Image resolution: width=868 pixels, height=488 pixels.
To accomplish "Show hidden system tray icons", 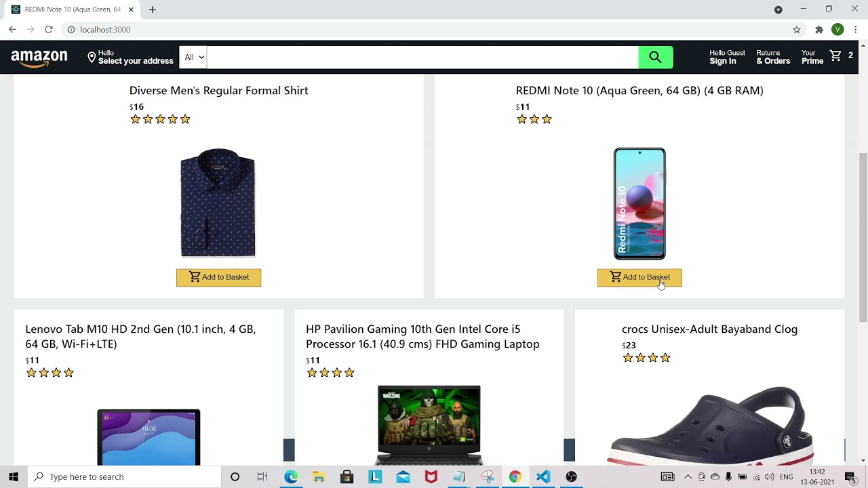I will coord(688,477).
